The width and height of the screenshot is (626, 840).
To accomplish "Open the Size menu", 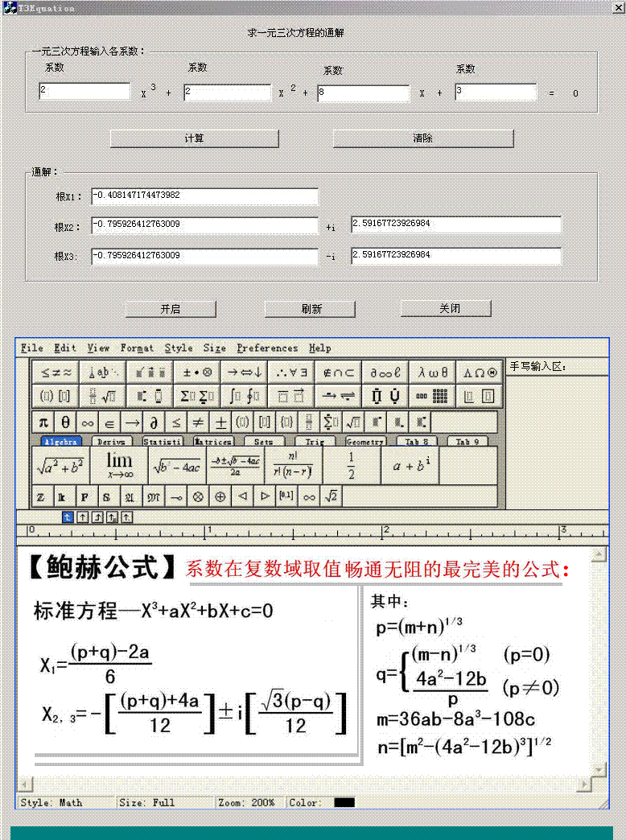I will pyautogui.click(x=214, y=348).
